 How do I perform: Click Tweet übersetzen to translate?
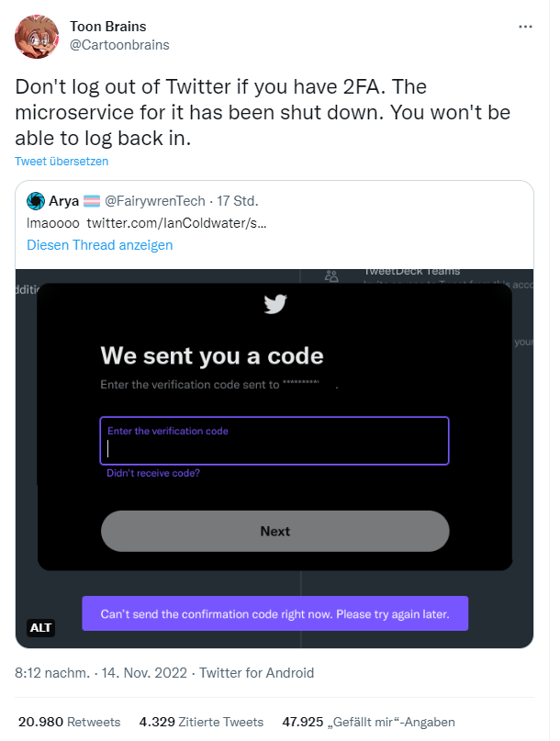click(x=62, y=161)
